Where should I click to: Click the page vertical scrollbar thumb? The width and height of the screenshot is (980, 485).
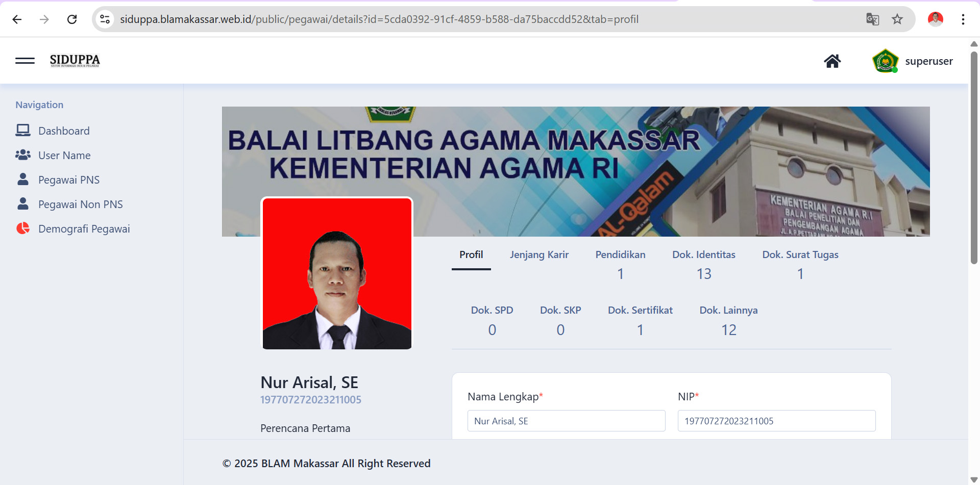coord(974,157)
